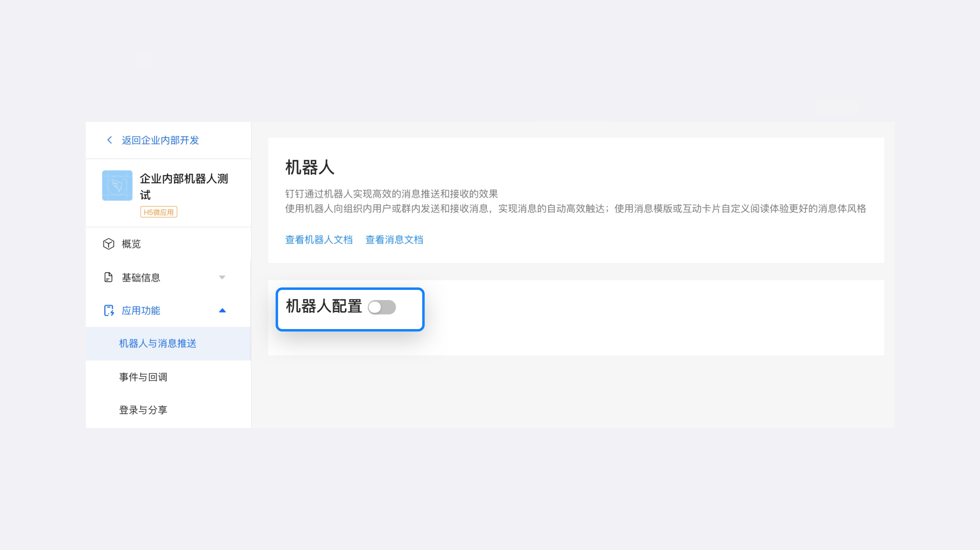The width and height of the screenshot is (980, 550).
Task: Enable the 机器人配置 toggle switch
Action: (x=382, y=307)
